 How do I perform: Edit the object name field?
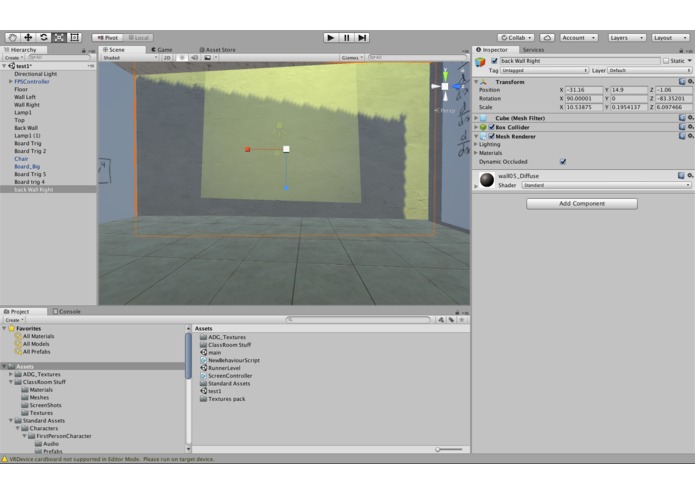580,61
